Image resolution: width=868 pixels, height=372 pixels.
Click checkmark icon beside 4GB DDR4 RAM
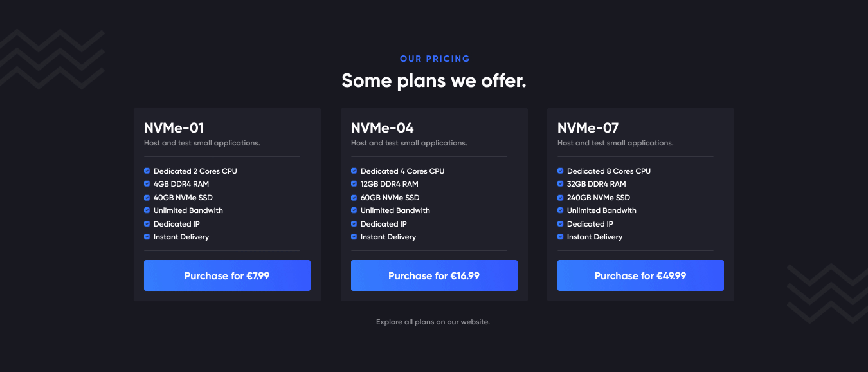pos(147,184)
